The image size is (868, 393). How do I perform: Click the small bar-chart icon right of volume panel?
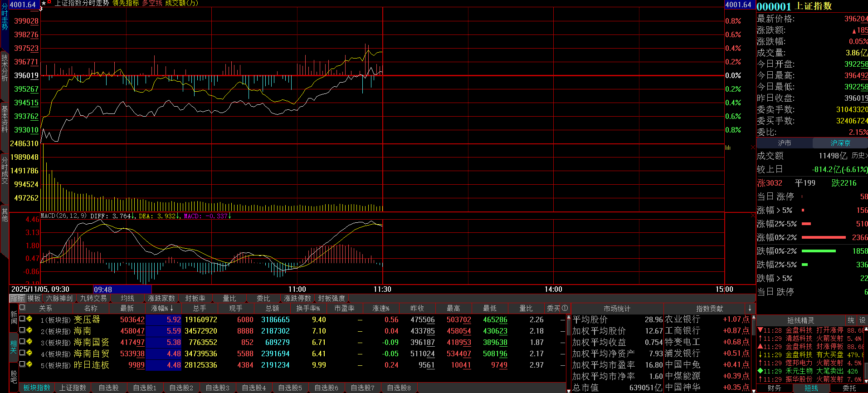728,147
